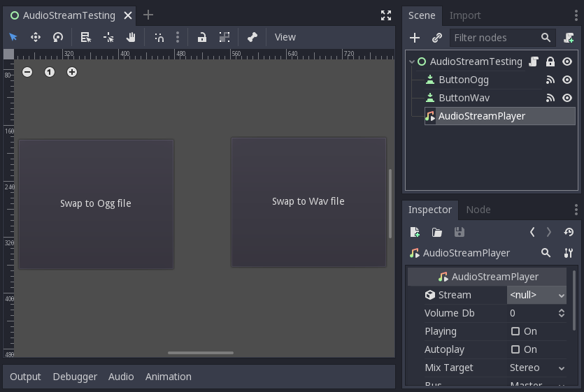584x392 pixels.
Task: Open snapping options three-dot menu
Action: click(x=177, y=37)
